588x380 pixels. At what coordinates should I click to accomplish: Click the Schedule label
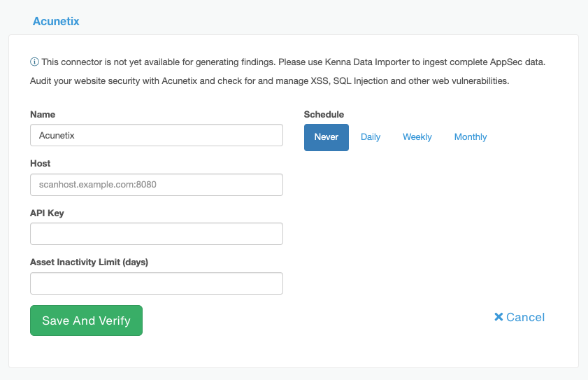324,115
